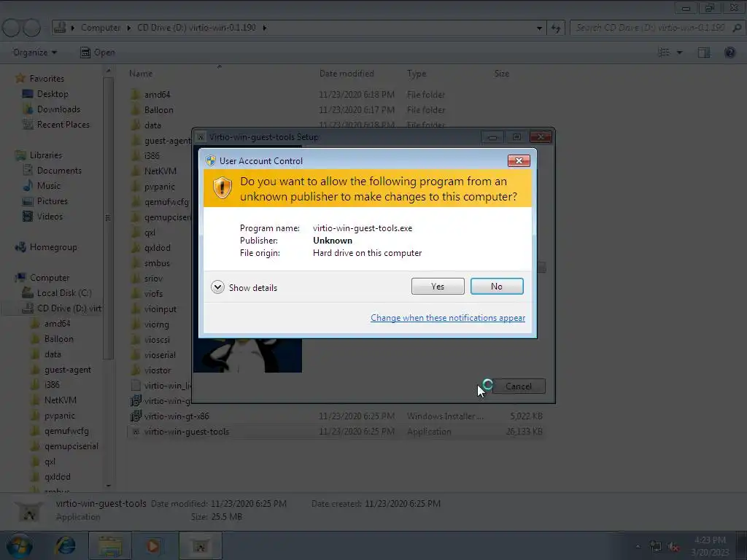Click the network tray icon

[x=656, y=547]
